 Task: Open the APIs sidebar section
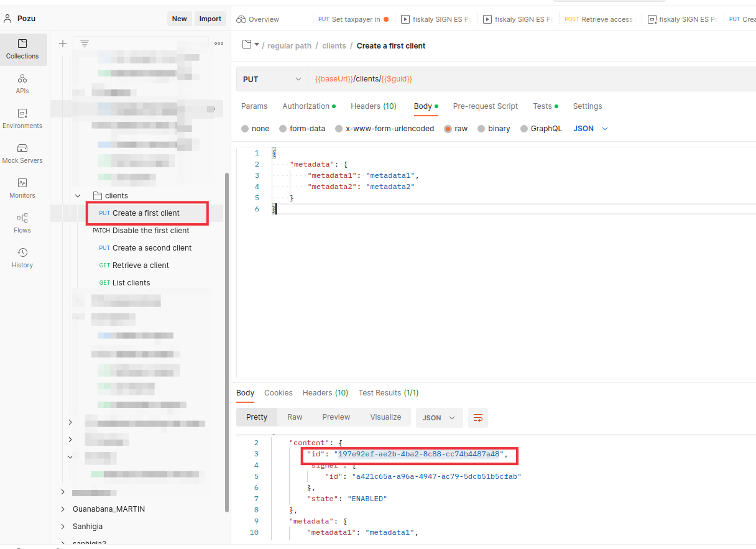[x=22, y=84]
